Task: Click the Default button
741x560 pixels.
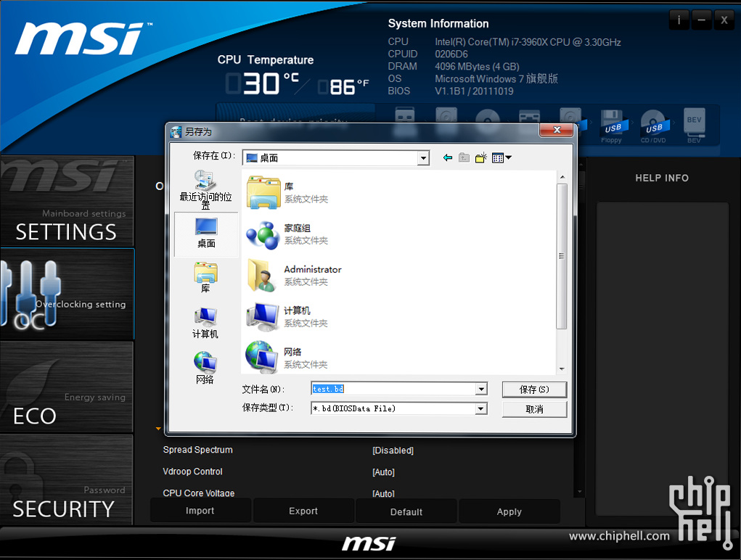Action: pos(406,511)
